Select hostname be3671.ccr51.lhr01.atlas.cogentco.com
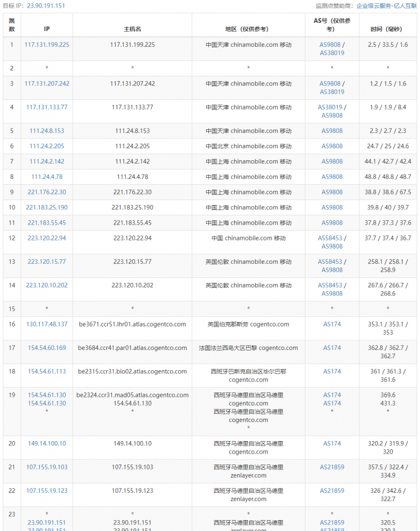Viewport: 420px width, 531px height. tap(133, 324)
